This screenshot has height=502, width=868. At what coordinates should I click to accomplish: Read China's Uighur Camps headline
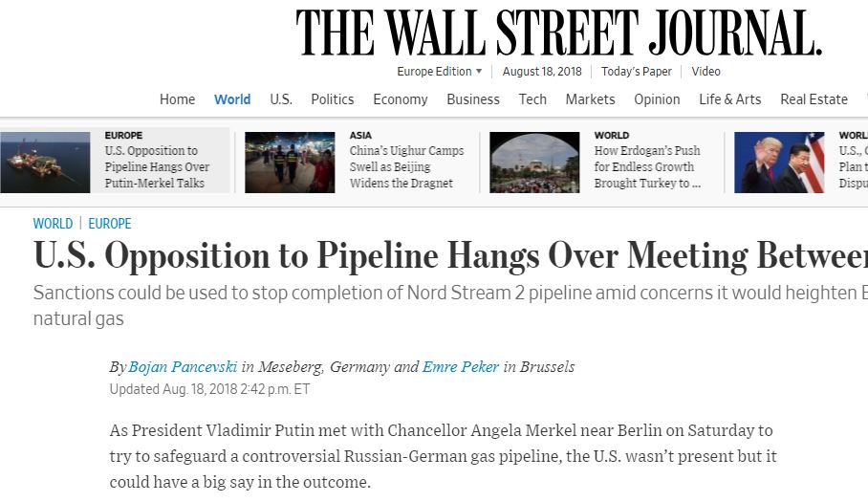[406, 166]
